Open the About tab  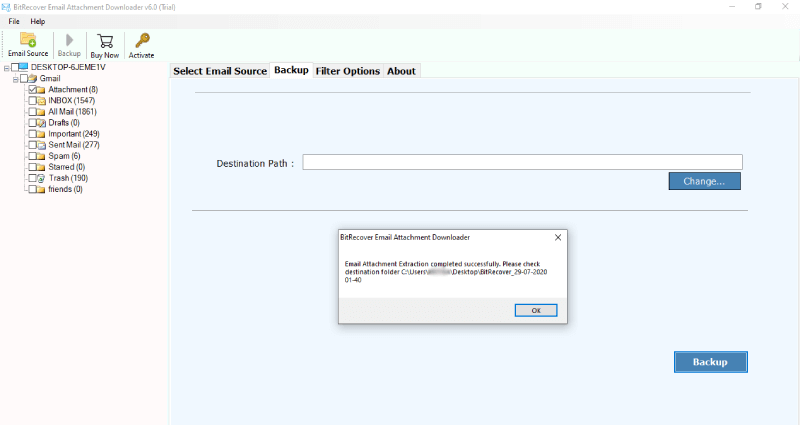pyautogui.click(x=401, y=71)
